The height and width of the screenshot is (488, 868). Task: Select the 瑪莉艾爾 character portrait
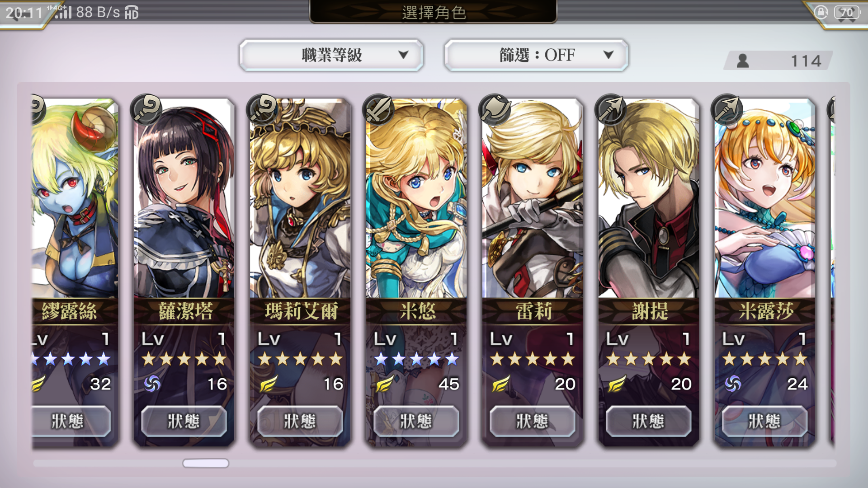(300, 199)
